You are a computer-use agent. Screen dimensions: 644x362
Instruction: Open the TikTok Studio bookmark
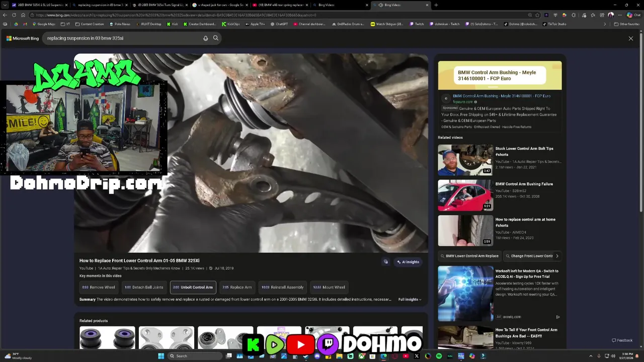pos(554,24)
